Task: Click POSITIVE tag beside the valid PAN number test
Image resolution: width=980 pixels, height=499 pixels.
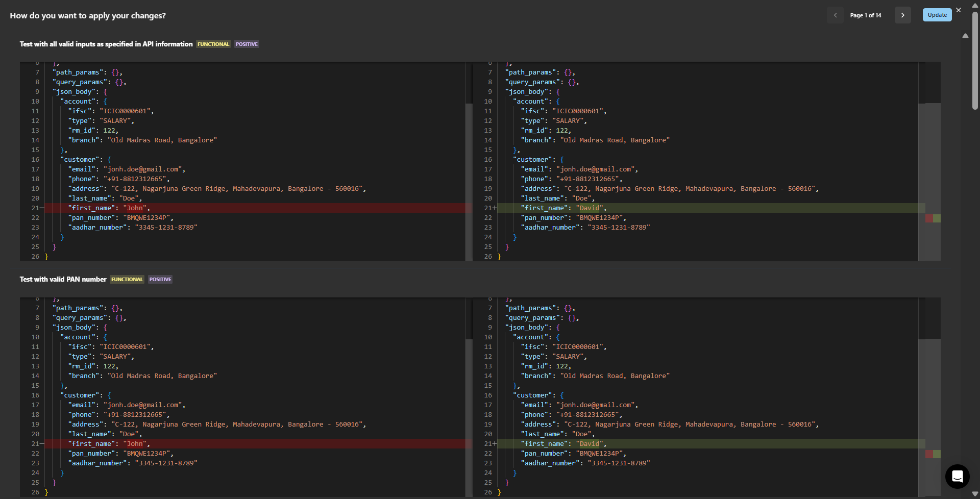Action: coord(160,280)
